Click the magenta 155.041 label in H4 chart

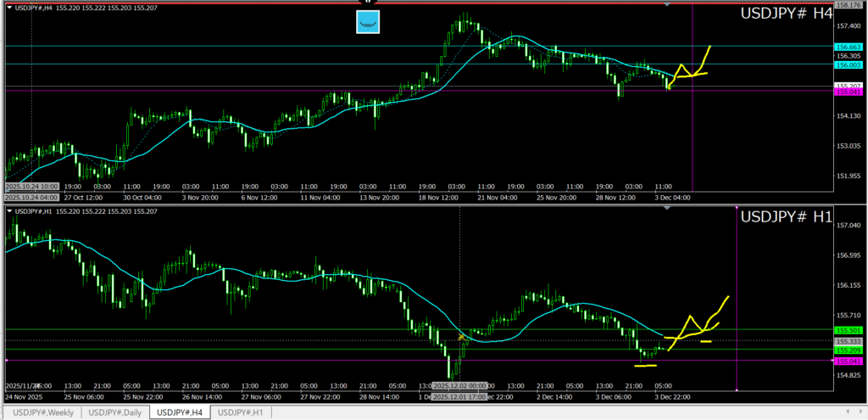tap(849, 92)
